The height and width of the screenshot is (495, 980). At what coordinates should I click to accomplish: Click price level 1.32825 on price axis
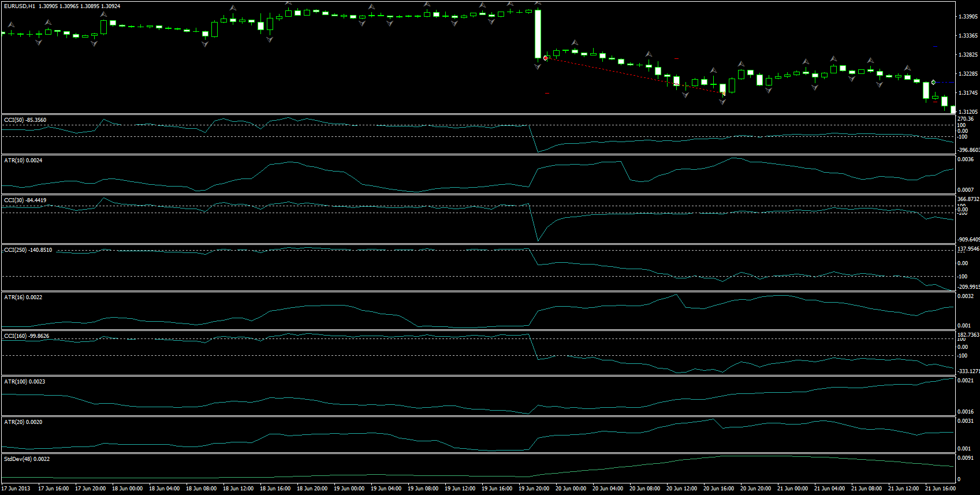968,55
